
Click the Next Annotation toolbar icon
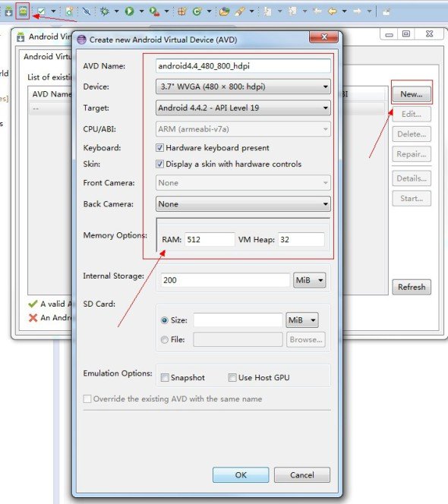click(x=267, y=11)
